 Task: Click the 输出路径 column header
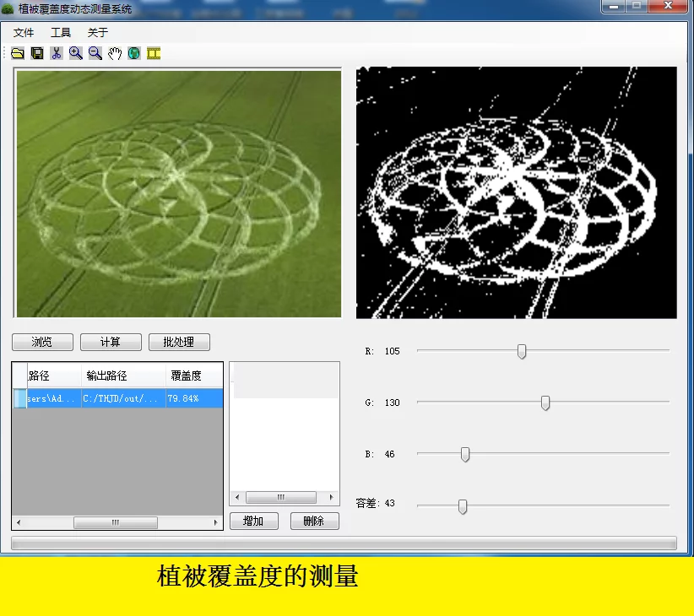123,376
